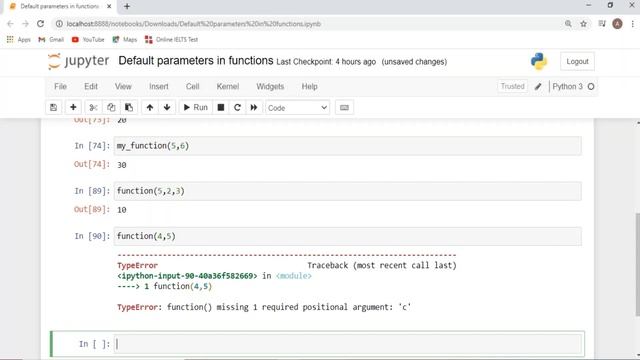This screenshot has height=360, width=640.
Task: Open the browser three-dot menu
Action: pyautogui.click(x=633, y=24)
